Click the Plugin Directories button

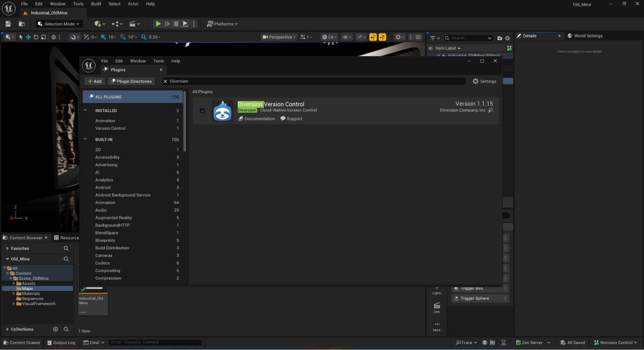(131, 81)
